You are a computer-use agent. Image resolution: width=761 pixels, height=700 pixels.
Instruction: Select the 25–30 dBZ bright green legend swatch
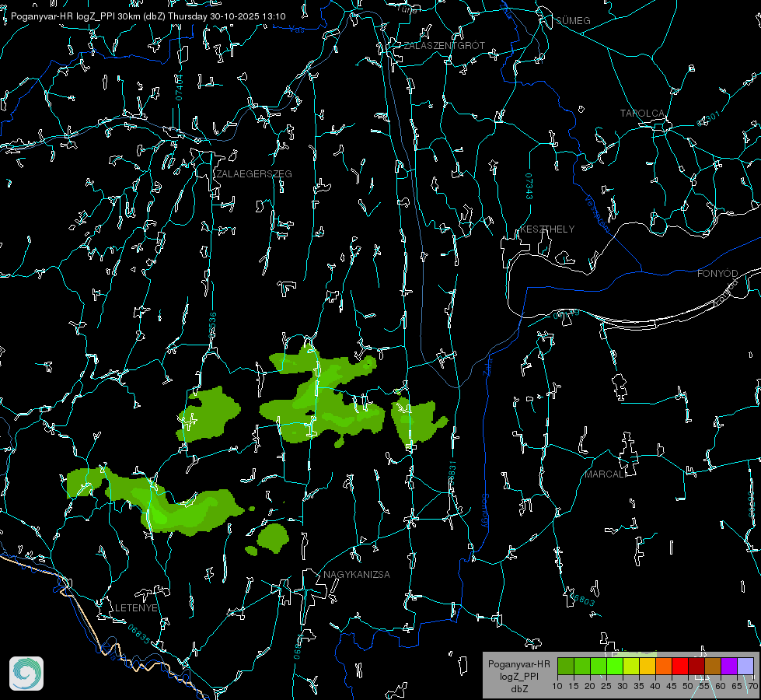[x=615, y=666]
